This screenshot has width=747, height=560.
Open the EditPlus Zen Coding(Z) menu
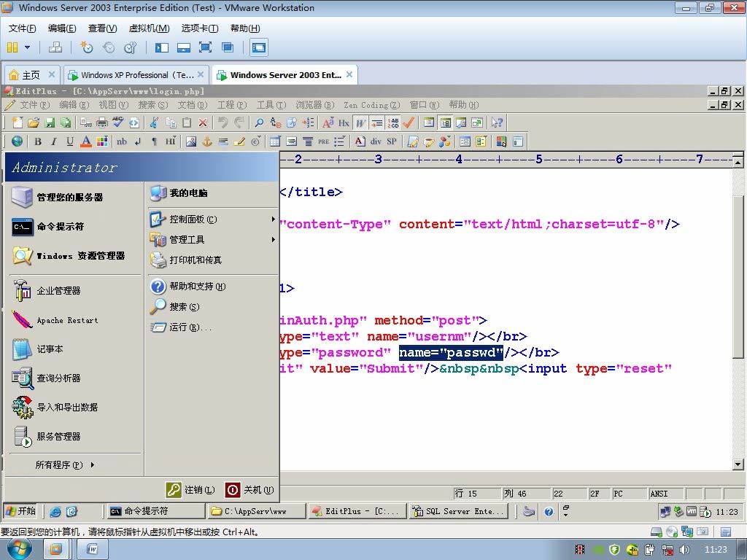point(372,105)
